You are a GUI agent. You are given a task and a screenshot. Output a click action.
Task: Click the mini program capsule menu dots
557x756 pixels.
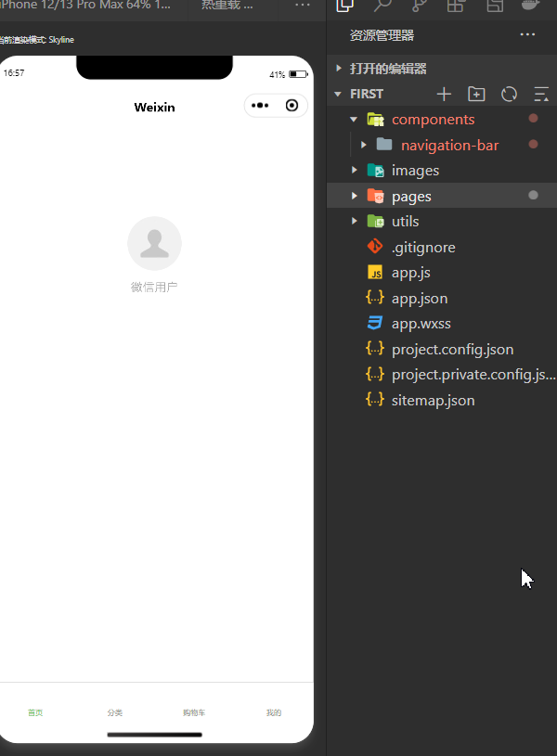point(260,106)
